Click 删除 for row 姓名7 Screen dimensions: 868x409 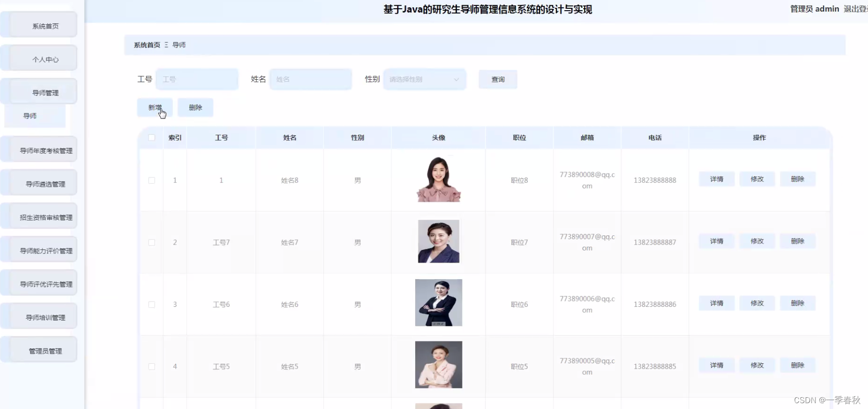click(797, 241)
